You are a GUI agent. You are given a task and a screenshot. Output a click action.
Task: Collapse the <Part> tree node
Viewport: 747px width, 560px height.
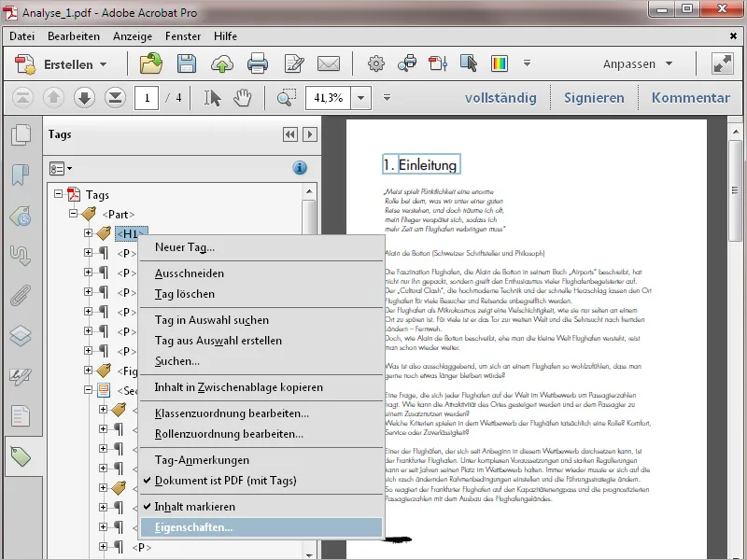74,214
